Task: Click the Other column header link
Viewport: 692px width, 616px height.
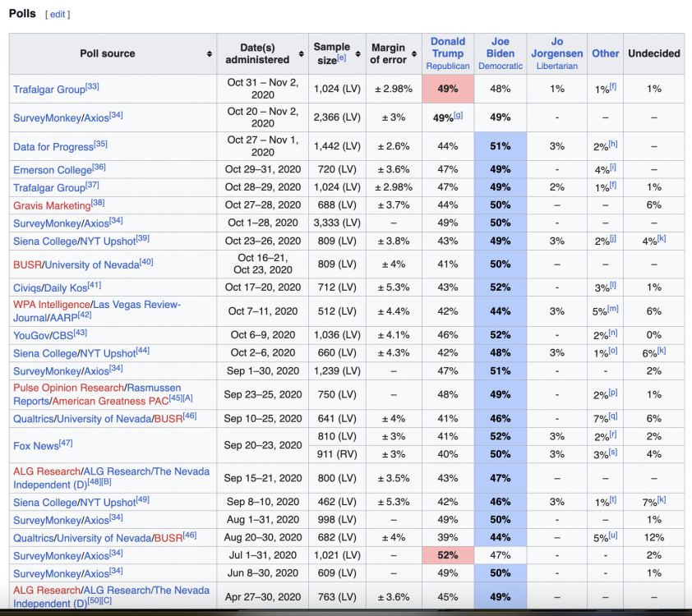Action: coord(605,53)
